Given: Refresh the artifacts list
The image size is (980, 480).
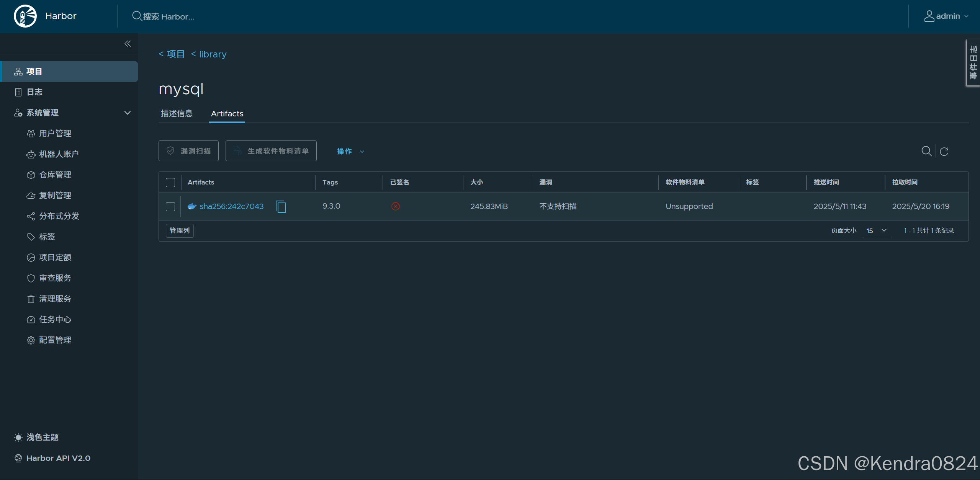Looking at the screenshot, I should [x=944, y=151].
